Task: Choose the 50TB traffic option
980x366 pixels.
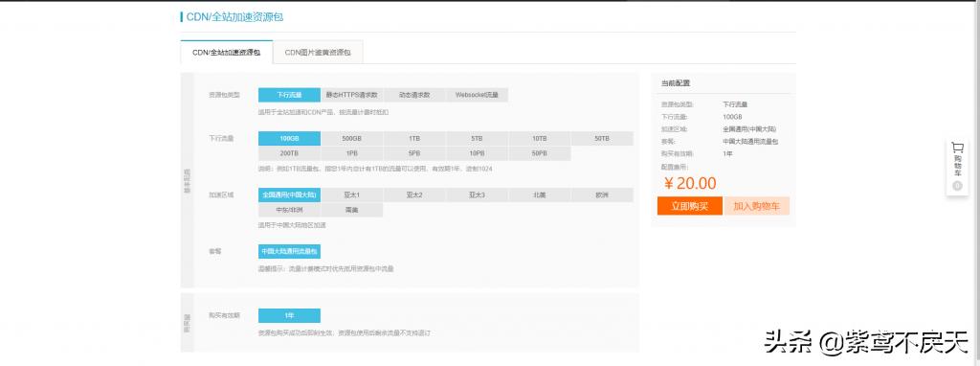Action: coord(602,138)
